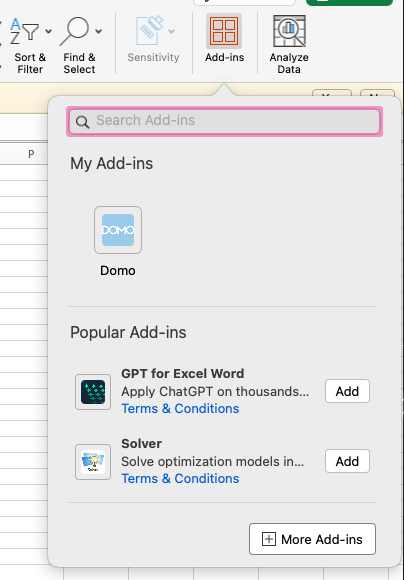The width and height of the screenshot is (404, 580).
Task: Toggle the Add-ins ribbon button
Action: click(224, 38)
